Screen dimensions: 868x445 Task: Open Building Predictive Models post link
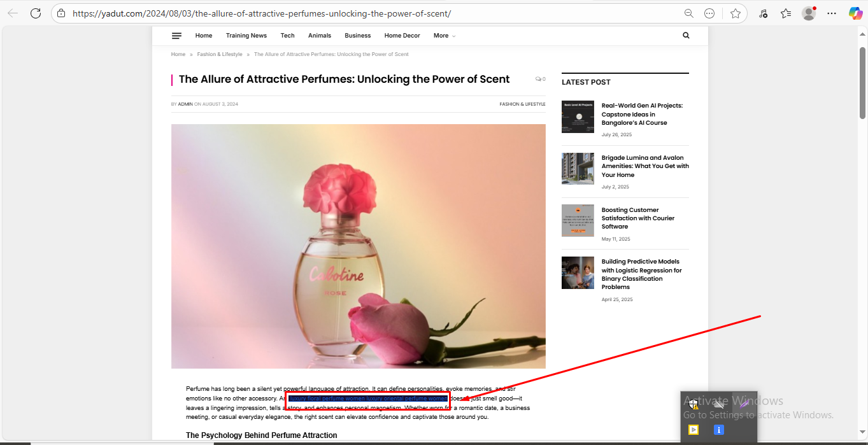[642, 274]
